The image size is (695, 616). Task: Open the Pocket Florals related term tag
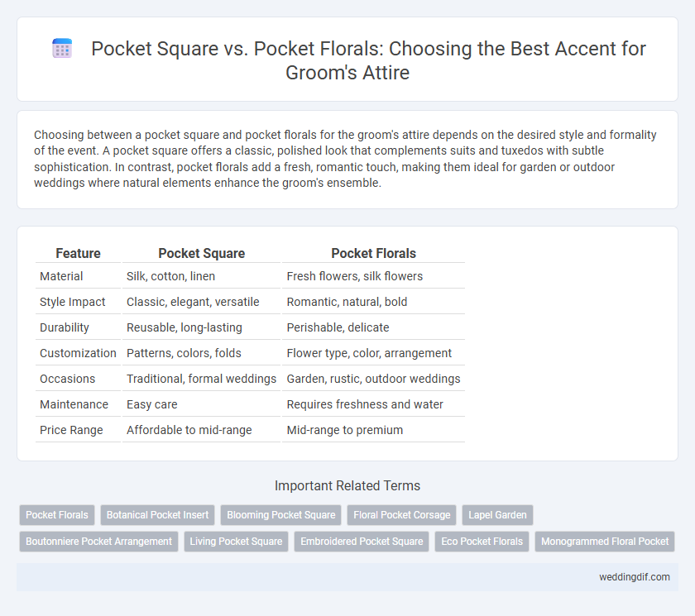pyautogui.click(x=57, y=515)
